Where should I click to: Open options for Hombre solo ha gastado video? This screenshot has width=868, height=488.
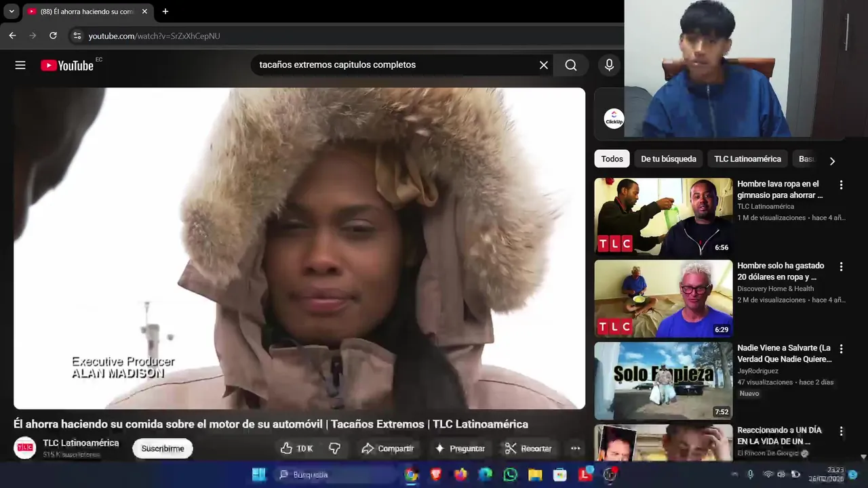tap(841, 267)
